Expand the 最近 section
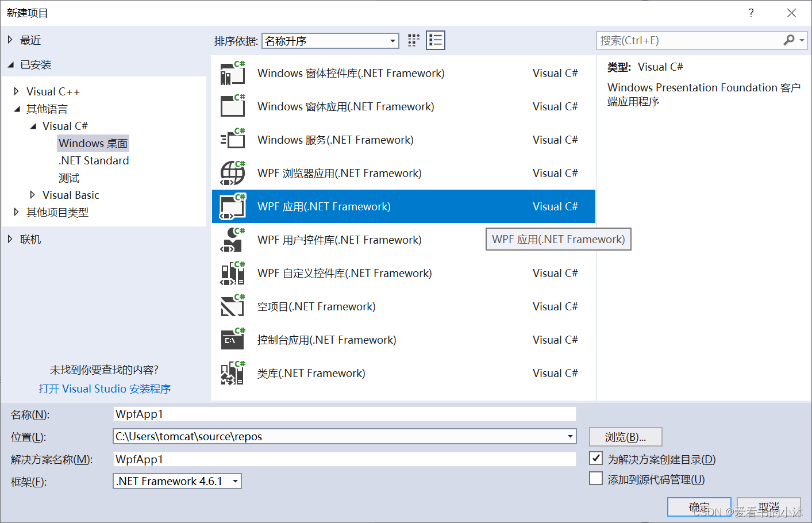The height and width of the screenshot is (523, 812). [10, 40]
